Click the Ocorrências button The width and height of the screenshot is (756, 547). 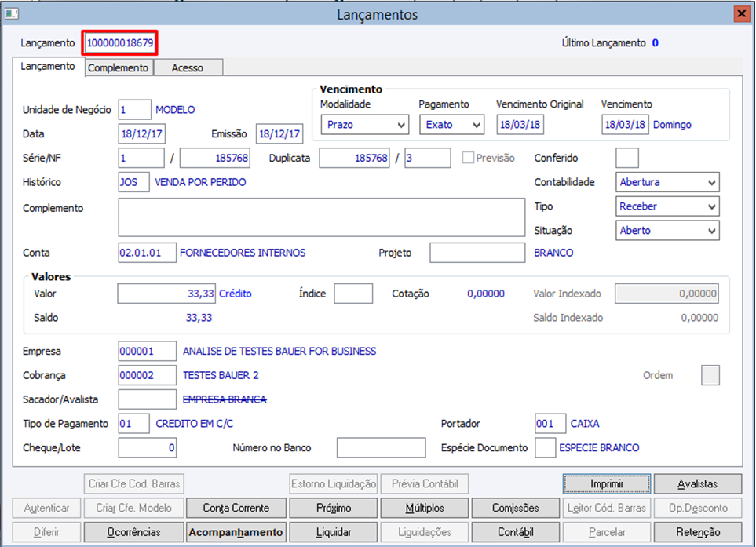click(x=133, y=531)
